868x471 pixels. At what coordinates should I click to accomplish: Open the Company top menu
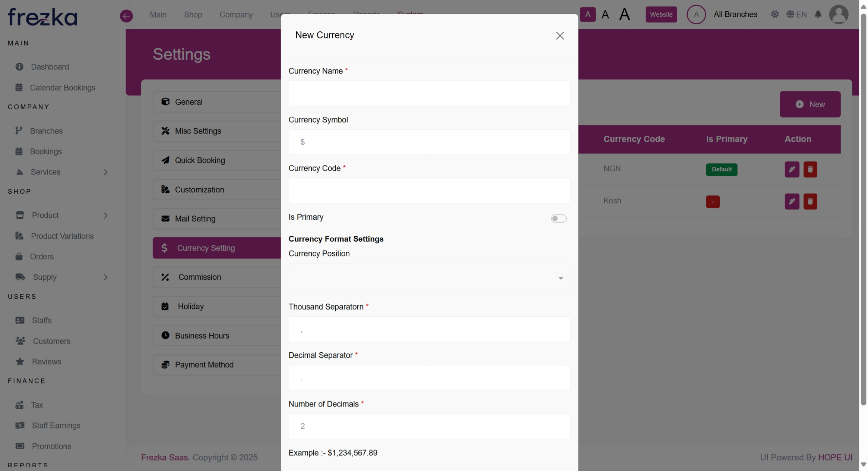pyautogui.click(x=236, y=15)
